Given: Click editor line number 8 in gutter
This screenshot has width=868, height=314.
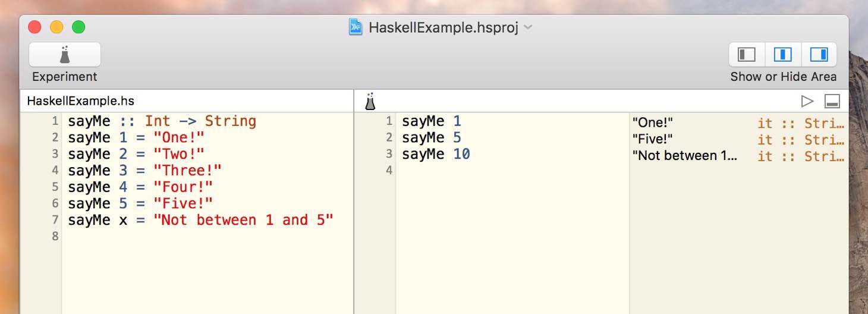Looking at the screenshot, I should 55,236.
